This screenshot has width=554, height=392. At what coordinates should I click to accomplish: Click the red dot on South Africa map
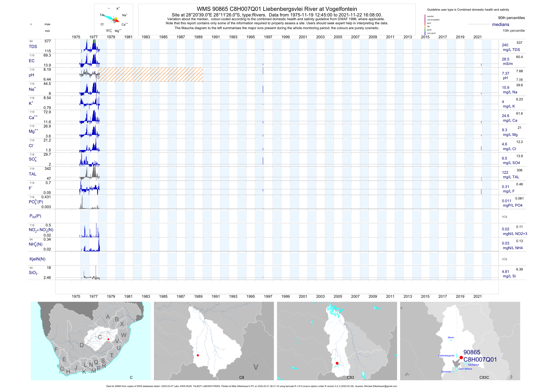coord(108,339)
